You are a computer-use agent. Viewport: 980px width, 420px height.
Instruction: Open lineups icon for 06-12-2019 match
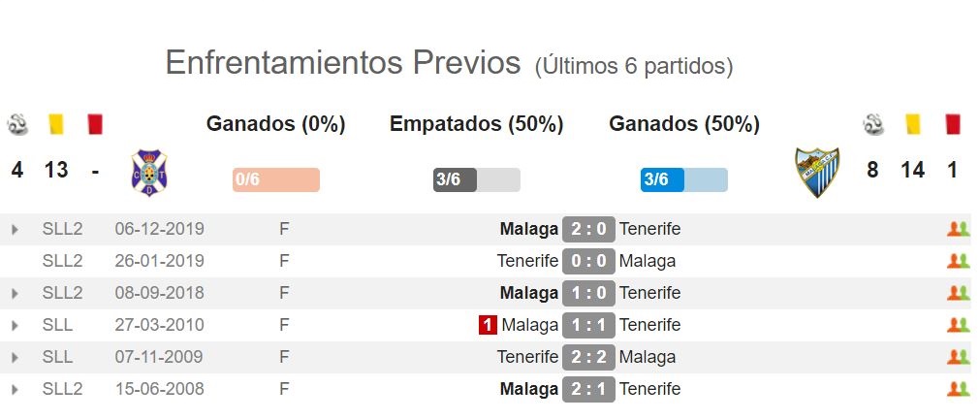point(958,229)
